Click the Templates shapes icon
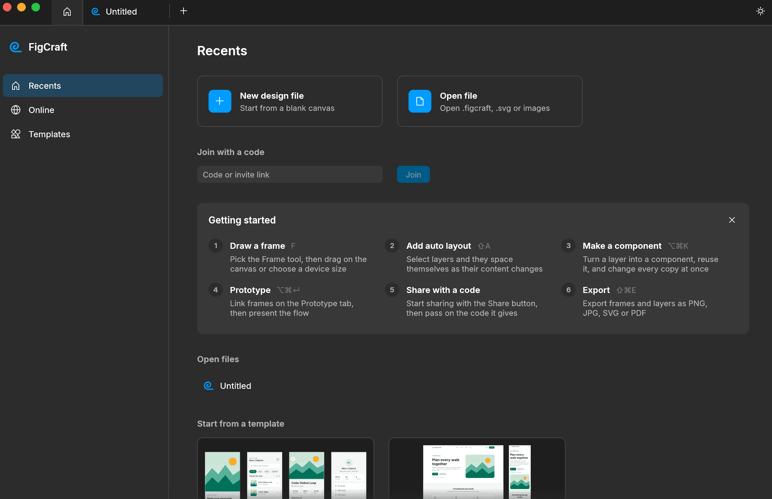This screenshot has height=499, width=772. coord(16,134)
